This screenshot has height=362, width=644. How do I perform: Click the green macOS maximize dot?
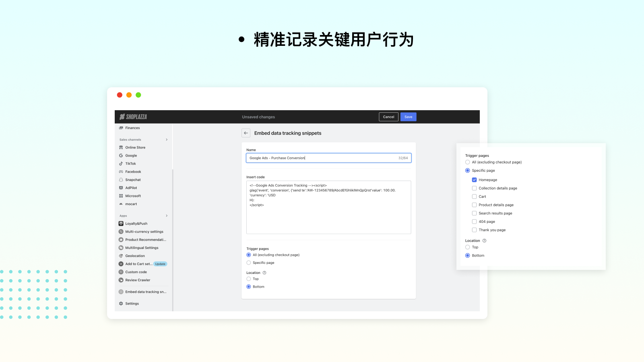(138, 95)
